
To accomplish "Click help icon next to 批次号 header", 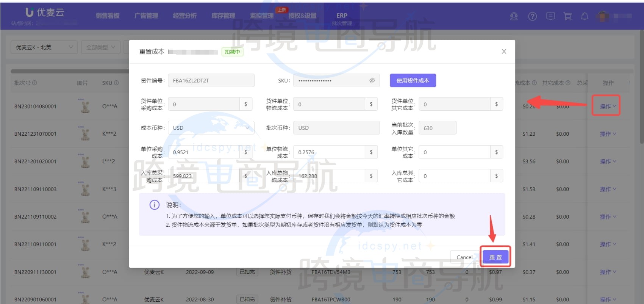I will [34, 83].
